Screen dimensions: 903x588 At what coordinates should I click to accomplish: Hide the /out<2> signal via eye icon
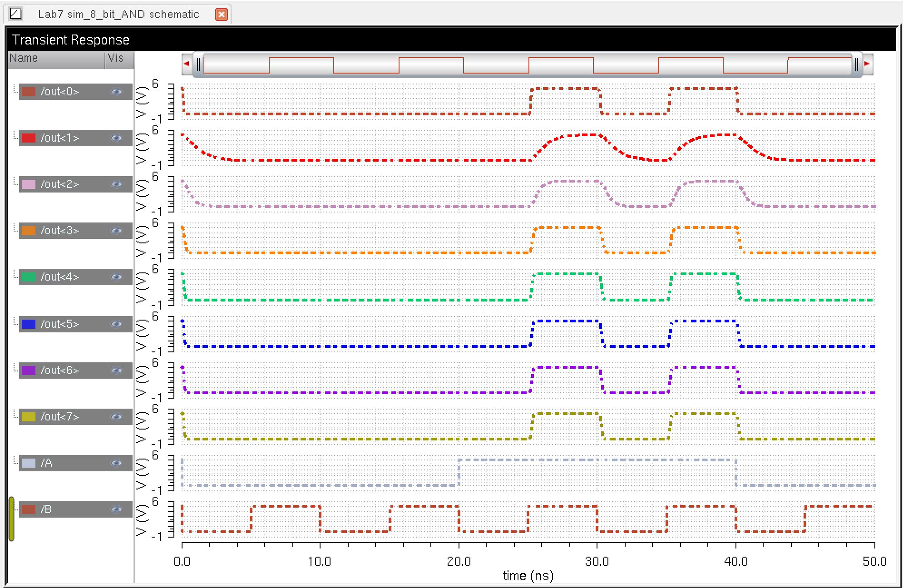click(116, 184)
